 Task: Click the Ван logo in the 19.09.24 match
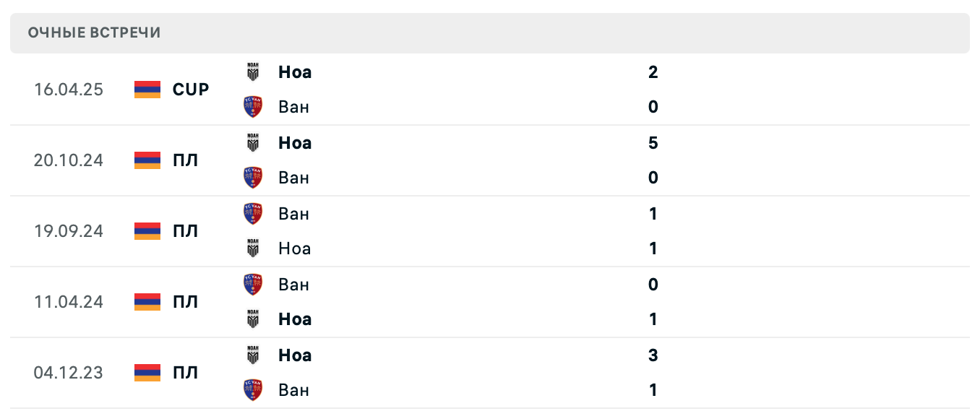pos(253,213)
